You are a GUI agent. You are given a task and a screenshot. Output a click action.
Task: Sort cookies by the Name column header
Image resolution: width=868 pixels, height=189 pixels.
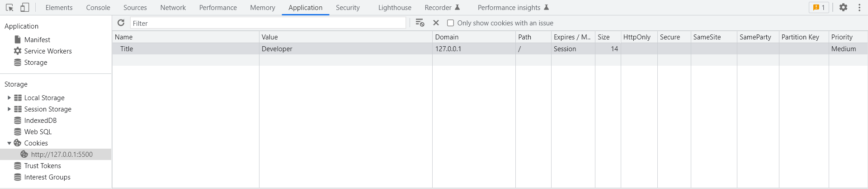[x=185, y=37]
